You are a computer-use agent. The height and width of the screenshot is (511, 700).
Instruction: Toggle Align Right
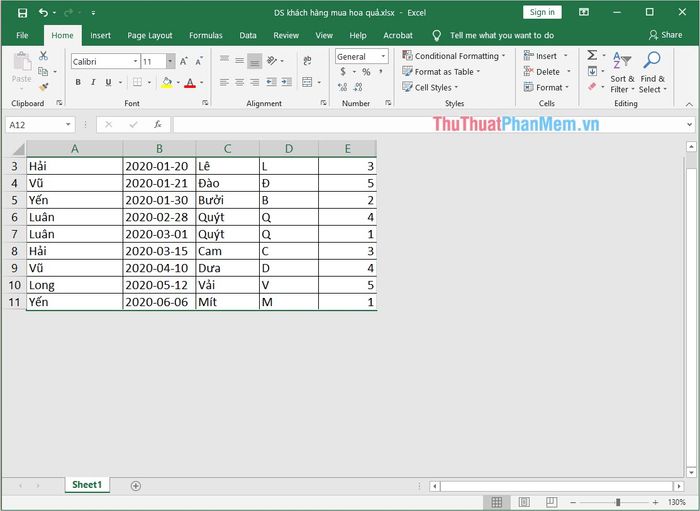tap(255, 82)
